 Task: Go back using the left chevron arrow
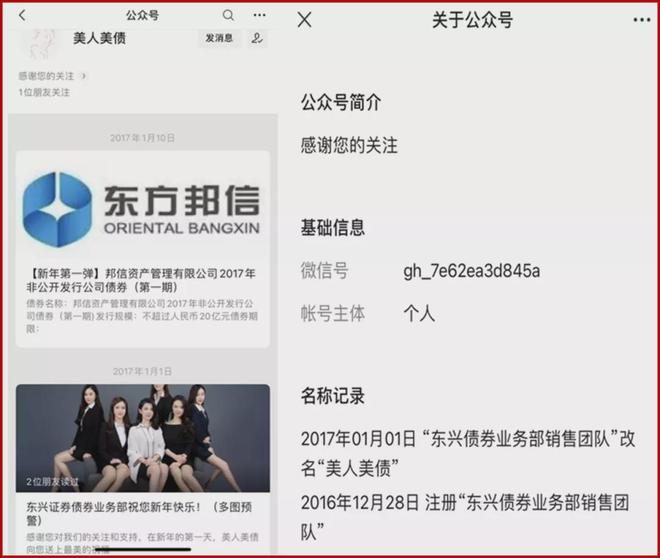[23, 16]
